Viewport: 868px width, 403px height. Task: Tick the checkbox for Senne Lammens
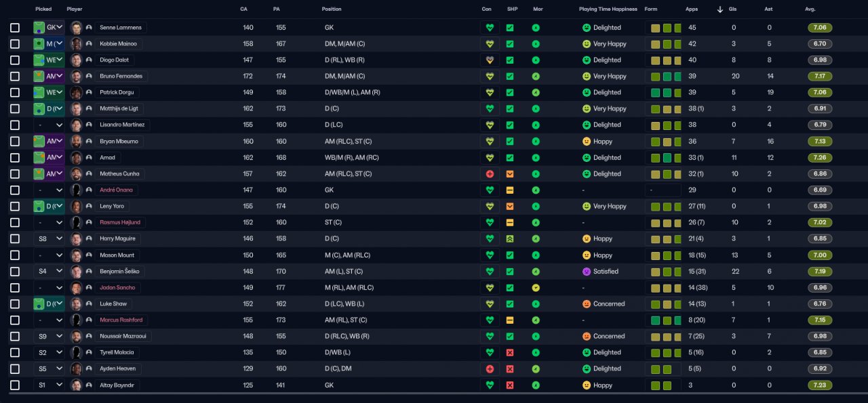tap(15, 28)
